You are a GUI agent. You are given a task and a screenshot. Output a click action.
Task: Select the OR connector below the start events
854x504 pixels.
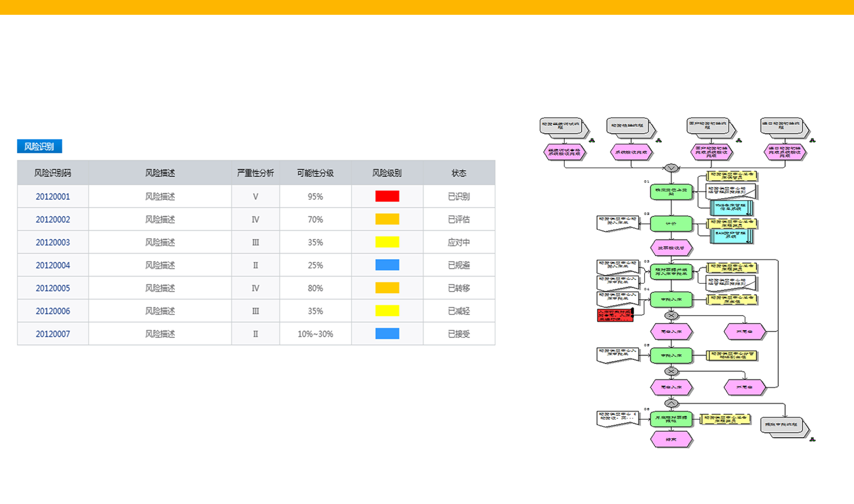point(671,168)
